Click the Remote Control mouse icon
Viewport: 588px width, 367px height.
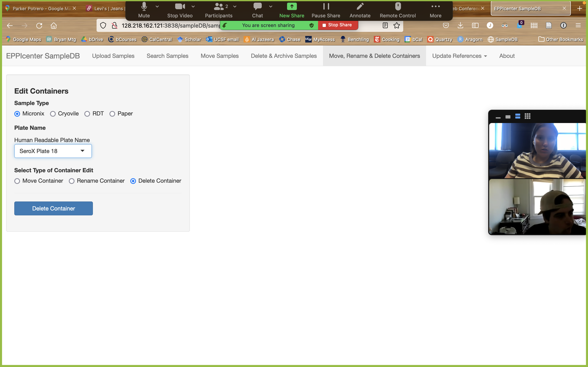tap(398, 7)
